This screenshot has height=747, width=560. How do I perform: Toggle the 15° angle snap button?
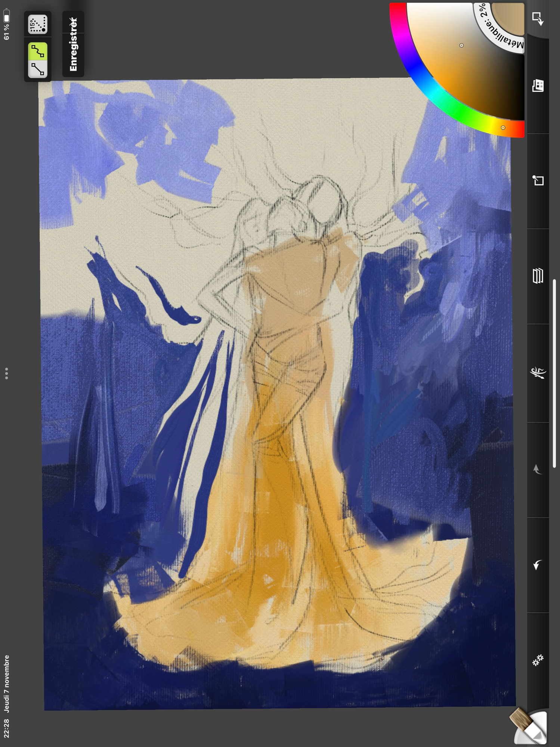point(38,25)
